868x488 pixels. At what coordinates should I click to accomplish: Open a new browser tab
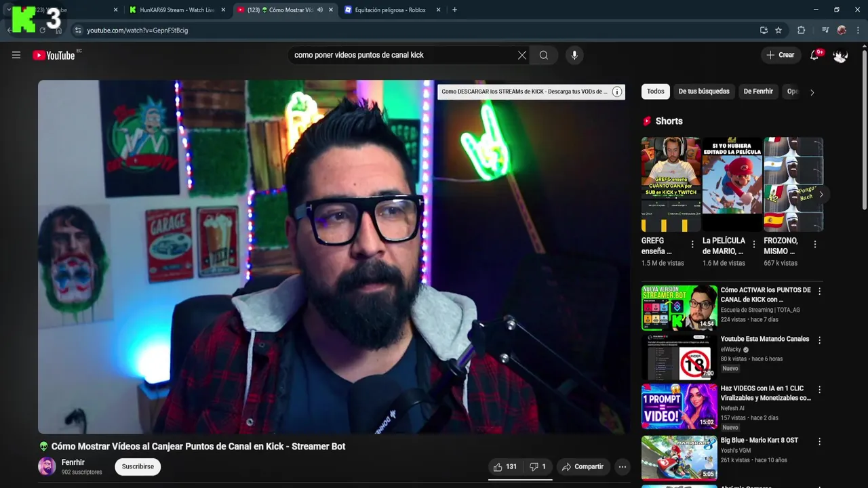(454, 10)
